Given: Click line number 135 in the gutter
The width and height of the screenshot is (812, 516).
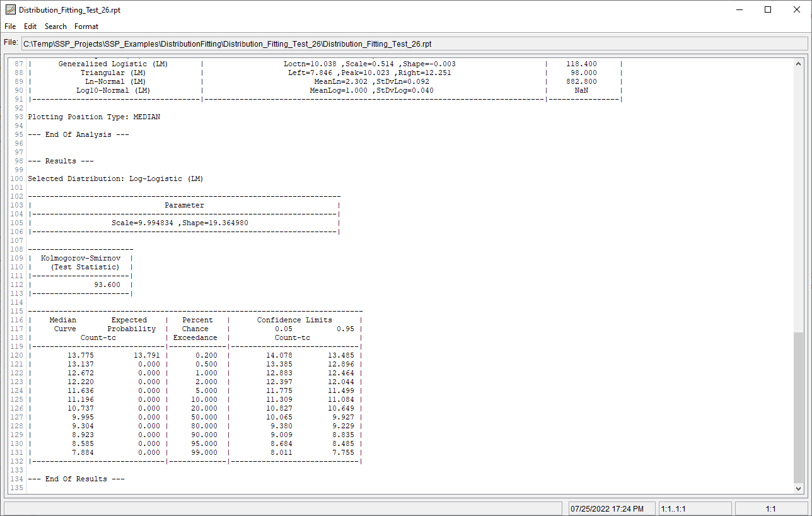Looking at the screenshot, I should pos(17,488).
